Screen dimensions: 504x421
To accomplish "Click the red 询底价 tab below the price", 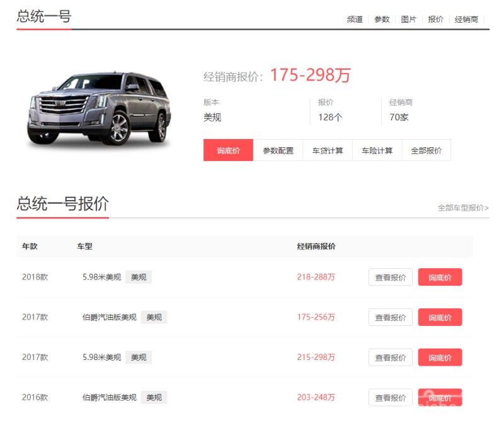I will [228, 150].
